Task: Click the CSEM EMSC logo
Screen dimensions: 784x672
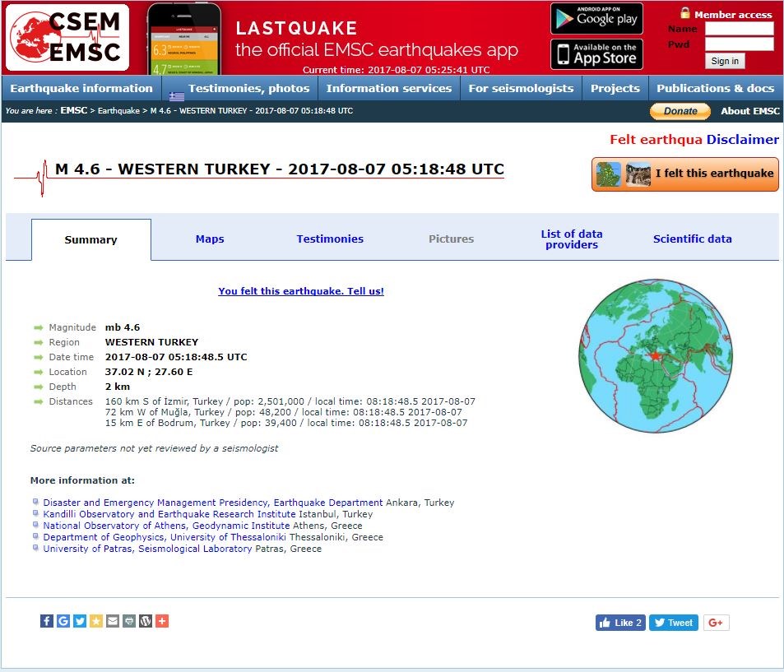Action: coord(67,38)
